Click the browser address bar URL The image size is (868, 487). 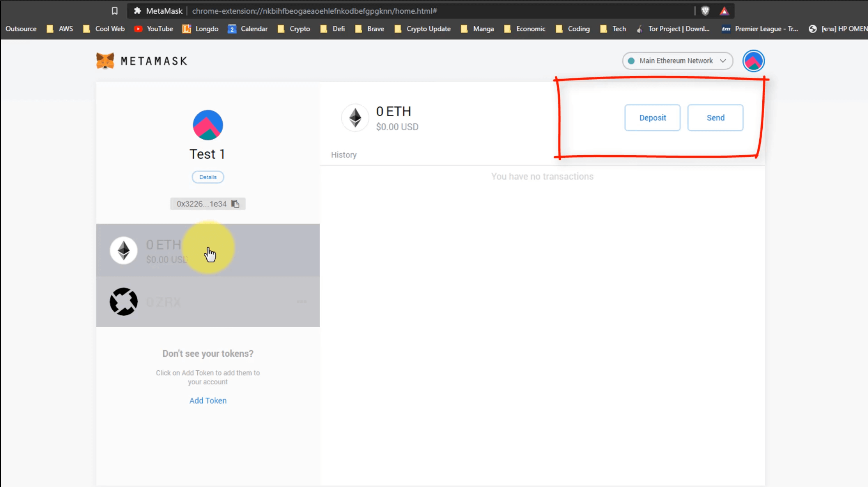tap(314, 11)
